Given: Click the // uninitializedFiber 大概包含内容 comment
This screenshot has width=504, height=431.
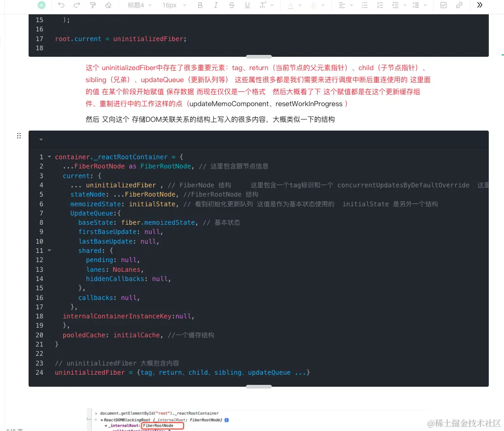Looking at the screenshot, I should [117, 363].
